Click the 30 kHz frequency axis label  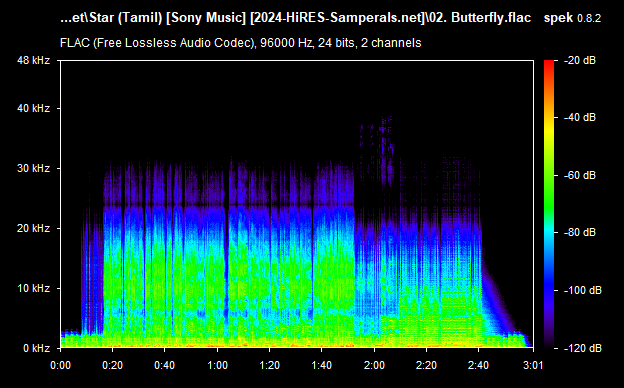pyautogui.click(x=33, y=168)
